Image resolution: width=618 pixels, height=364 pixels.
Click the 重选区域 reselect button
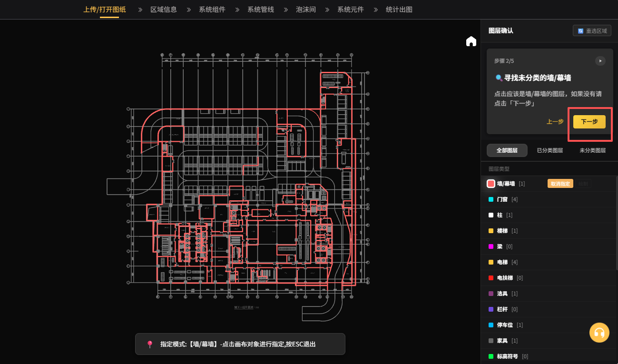[x=592, y=31]
